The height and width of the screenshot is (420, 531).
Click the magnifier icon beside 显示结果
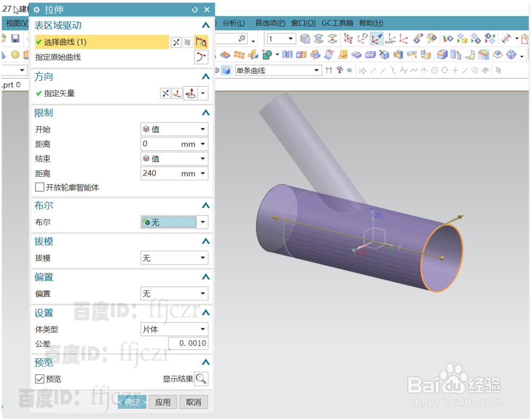201,379
